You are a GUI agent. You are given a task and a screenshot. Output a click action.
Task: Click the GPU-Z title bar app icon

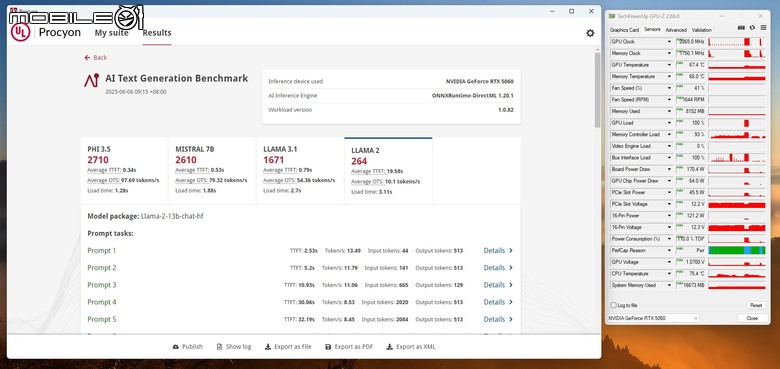(611, 16)
